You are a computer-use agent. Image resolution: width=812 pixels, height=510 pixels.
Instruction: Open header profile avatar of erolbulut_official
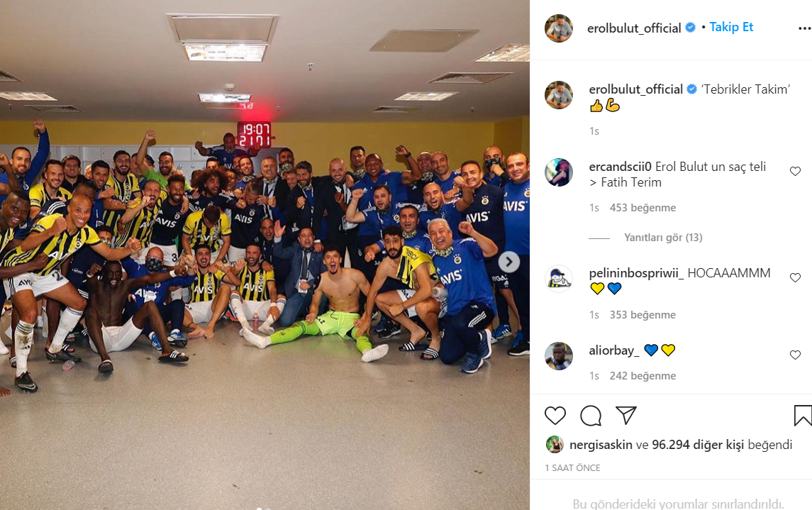tap(559, 28)
